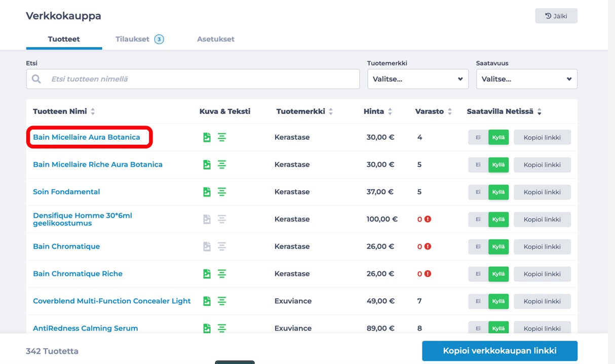Open Bain Chromatique Riche product link
Screen dimensions: 615x364
pyautogui.click(x=78, y=274)
